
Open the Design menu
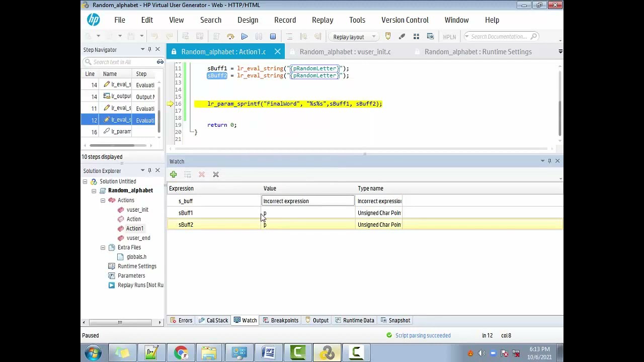click(248, 20)
